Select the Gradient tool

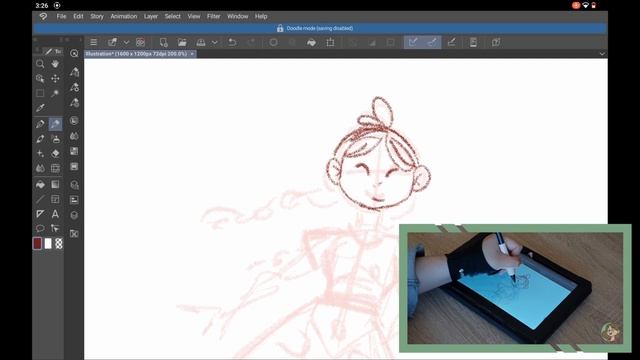(x=55, y=184)
